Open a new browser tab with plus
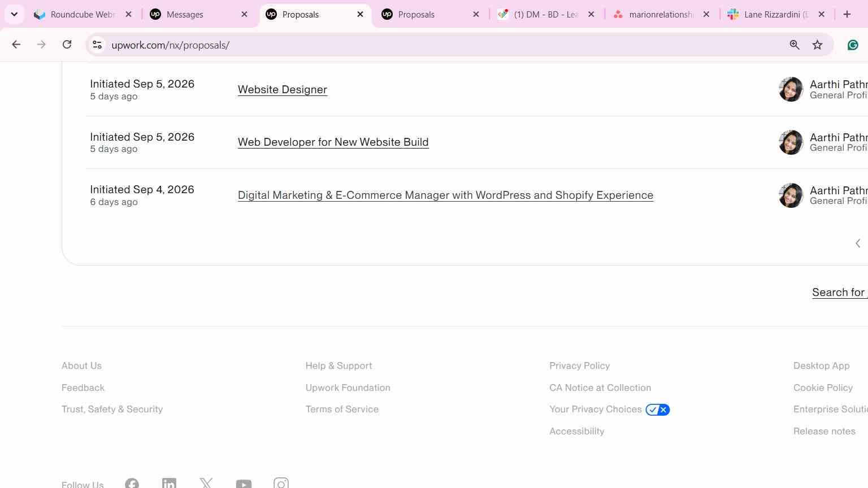Image resolution: width=868 pixels, height=488 pixels. (847, 14)
